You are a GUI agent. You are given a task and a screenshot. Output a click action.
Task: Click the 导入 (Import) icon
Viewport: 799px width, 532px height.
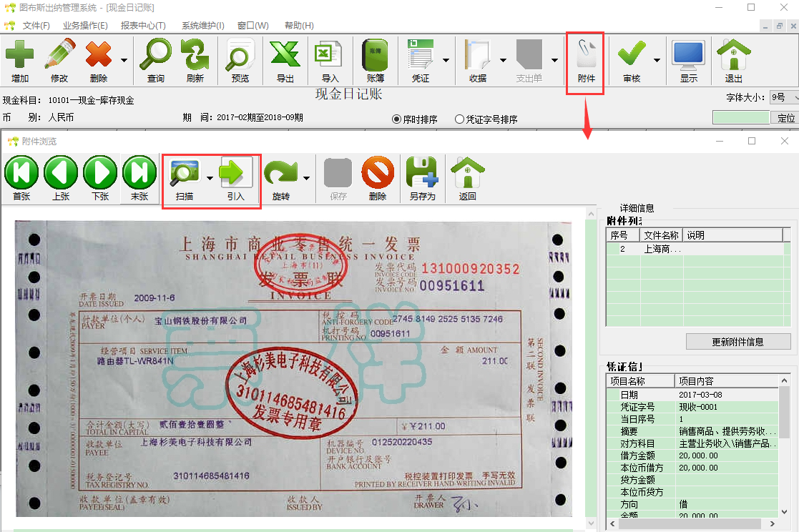coord(330,54)
